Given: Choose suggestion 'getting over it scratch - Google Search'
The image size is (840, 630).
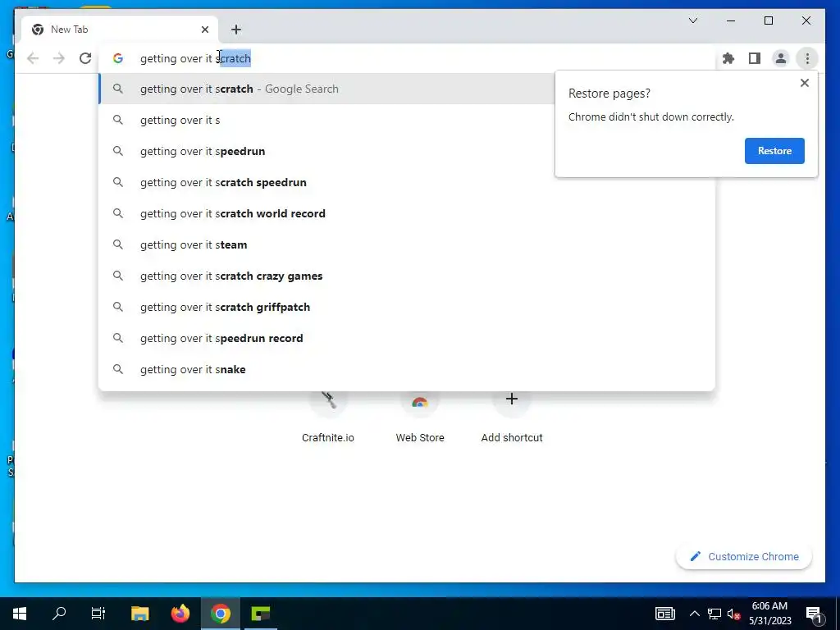Looking at the screenshot, I should 326,89.
